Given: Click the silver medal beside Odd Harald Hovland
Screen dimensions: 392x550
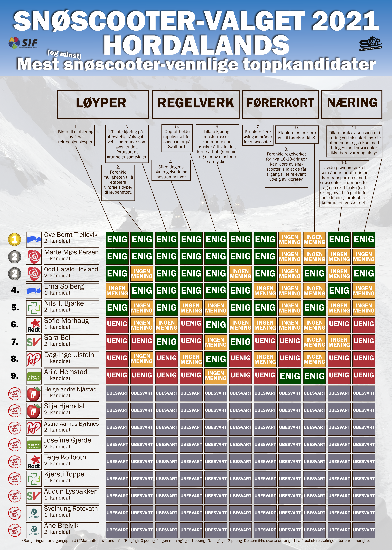Looking at the screenshot, I should [x=15, y=274].
